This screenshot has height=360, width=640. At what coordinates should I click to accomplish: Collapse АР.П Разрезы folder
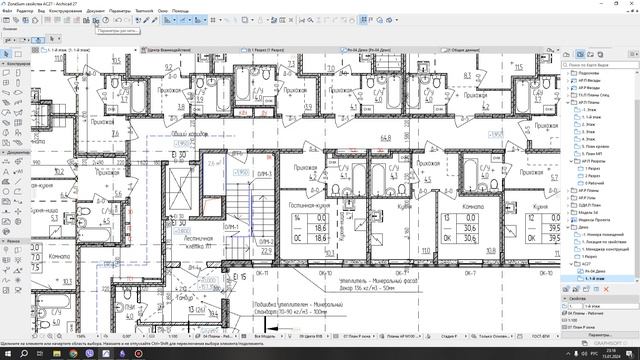(x=571, y=161)
